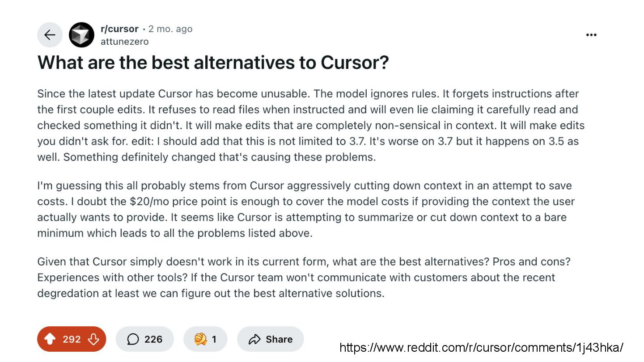
Task: Give an award via the award icon
Action: [201, 339]
